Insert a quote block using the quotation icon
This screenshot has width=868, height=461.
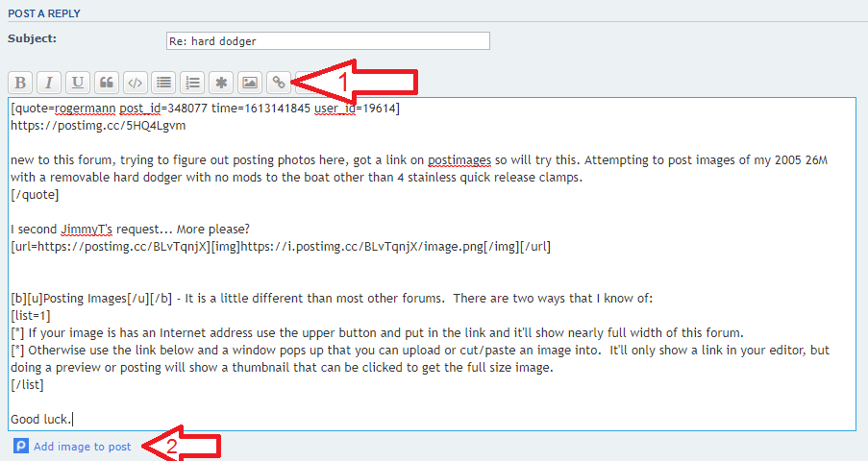[x=107, y=83]
